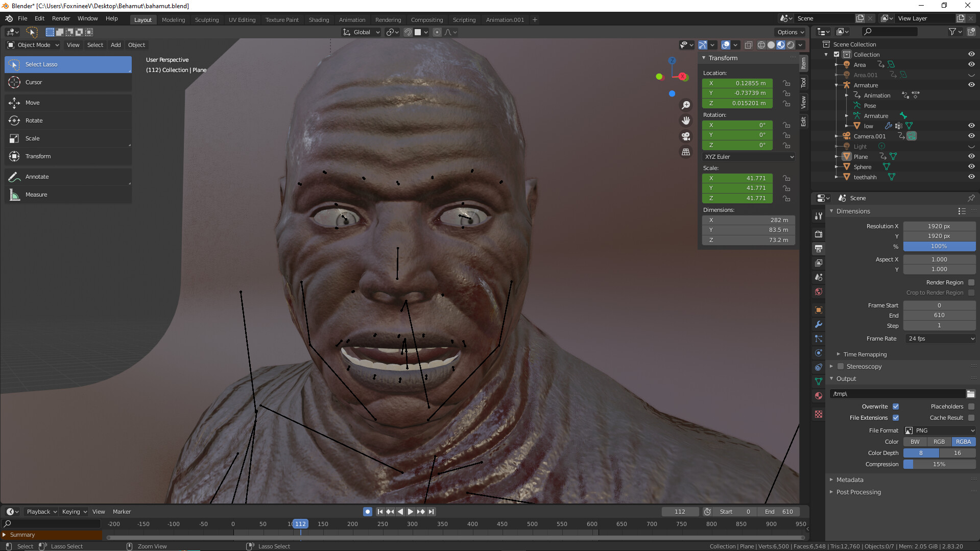The height and width of the screenshot is (551, 980).
Task: Switch to the Shading workspace tab
Action: click(x=319, y=19)
